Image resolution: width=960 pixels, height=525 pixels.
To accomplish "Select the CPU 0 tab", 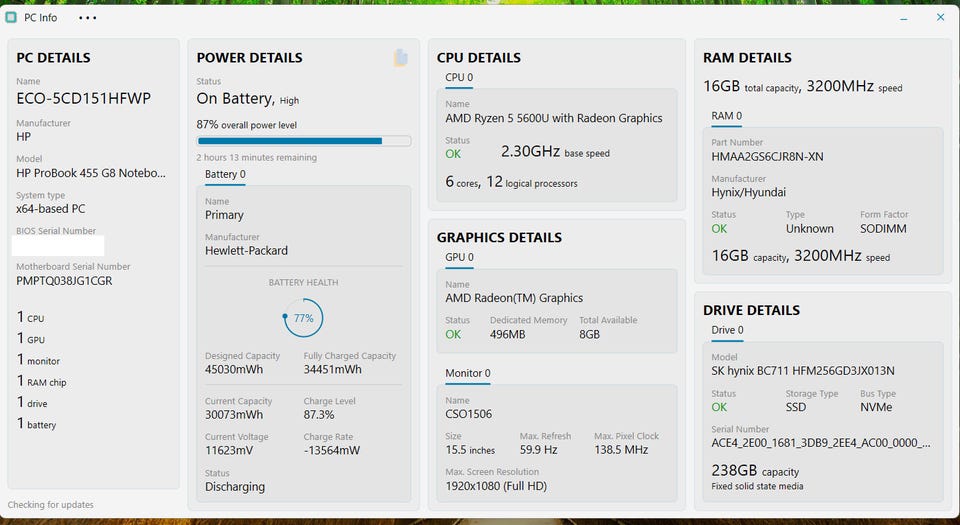I will (459, 78).
